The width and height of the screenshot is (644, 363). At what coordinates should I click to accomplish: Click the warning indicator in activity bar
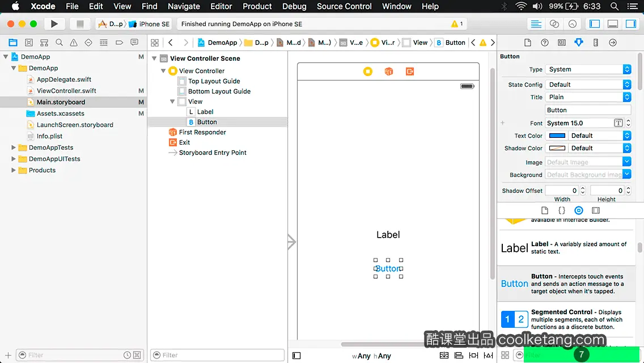(x=457, y=24)
